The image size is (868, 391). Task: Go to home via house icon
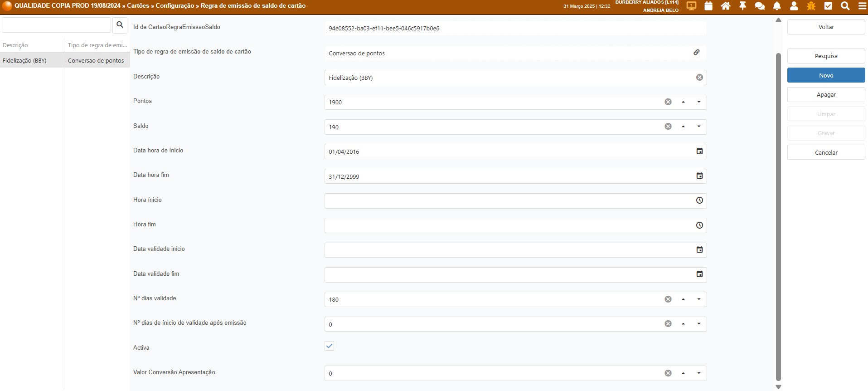[726, 6]
